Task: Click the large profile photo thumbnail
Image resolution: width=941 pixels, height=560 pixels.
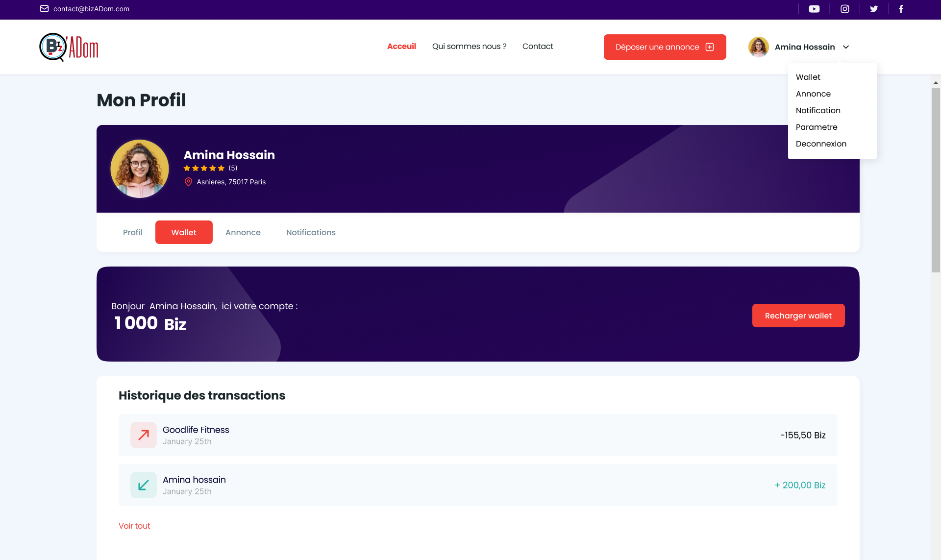Action: point(140,169)
